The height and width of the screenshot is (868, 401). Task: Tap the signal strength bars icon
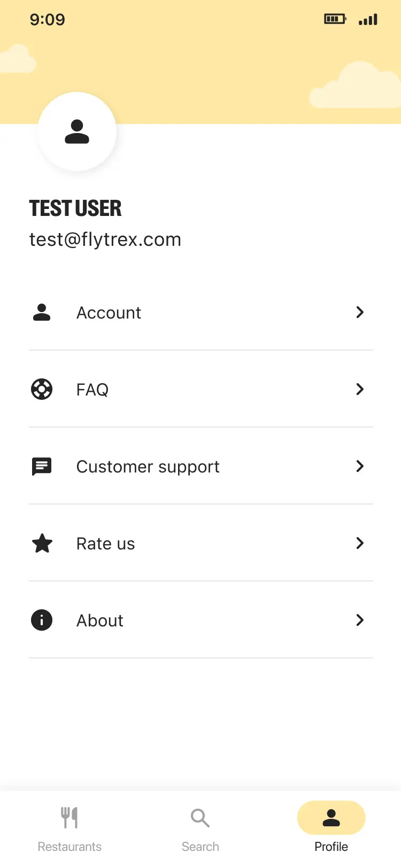(x=368, y=20)
